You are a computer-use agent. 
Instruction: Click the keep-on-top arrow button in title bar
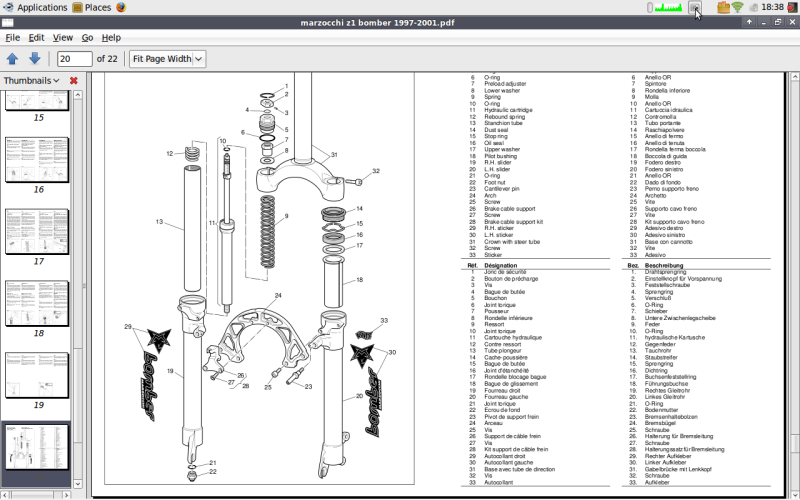point(749,22)
